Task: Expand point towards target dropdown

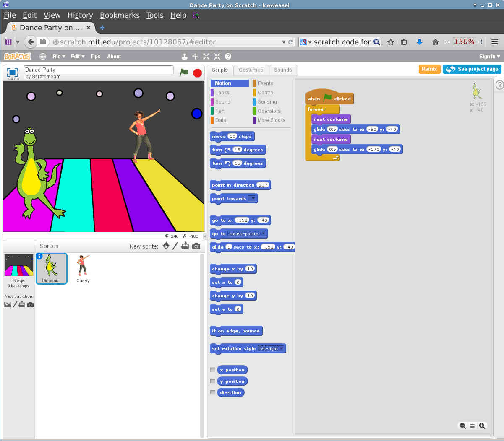Action: tap(252, 198)
